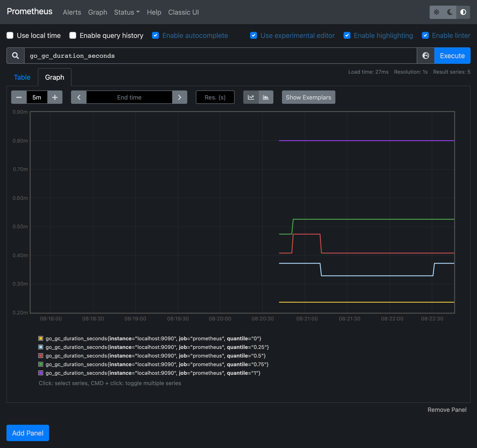Enable query history checkbox

[x=73, y=35]
